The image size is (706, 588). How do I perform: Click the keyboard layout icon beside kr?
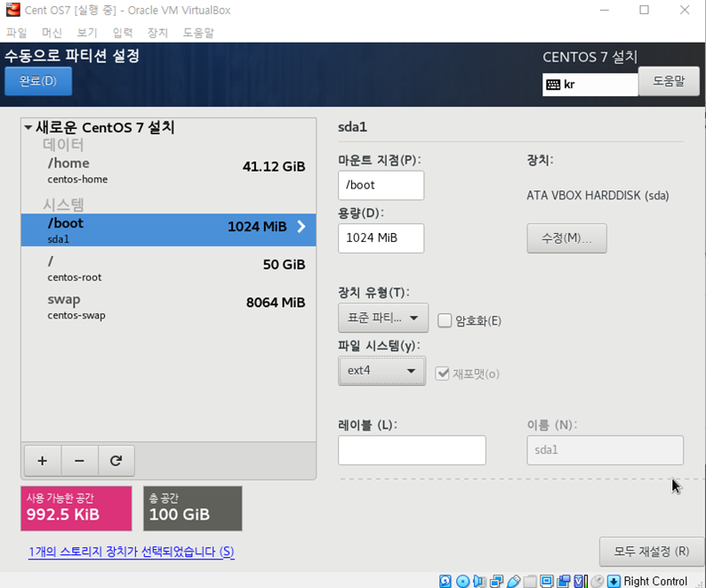click(553, 85)
